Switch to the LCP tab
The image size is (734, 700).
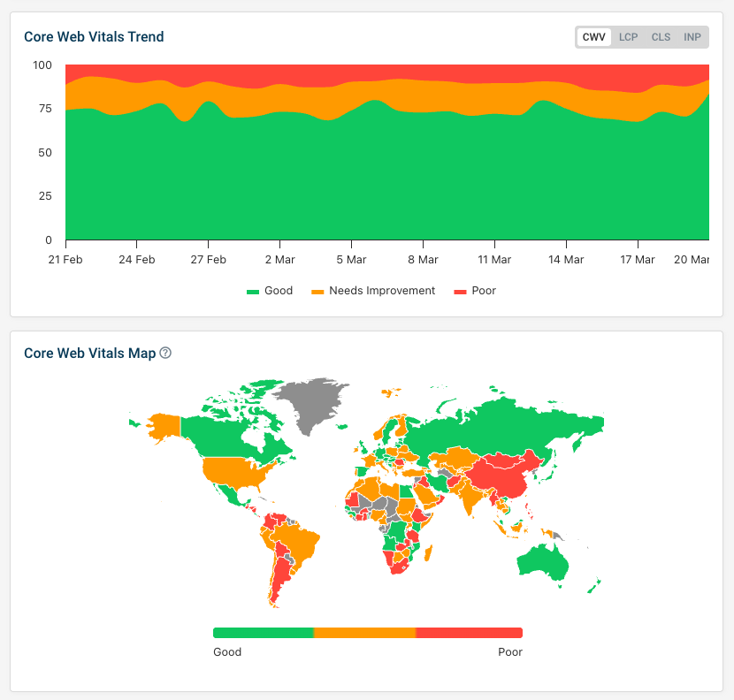(628, 37)
